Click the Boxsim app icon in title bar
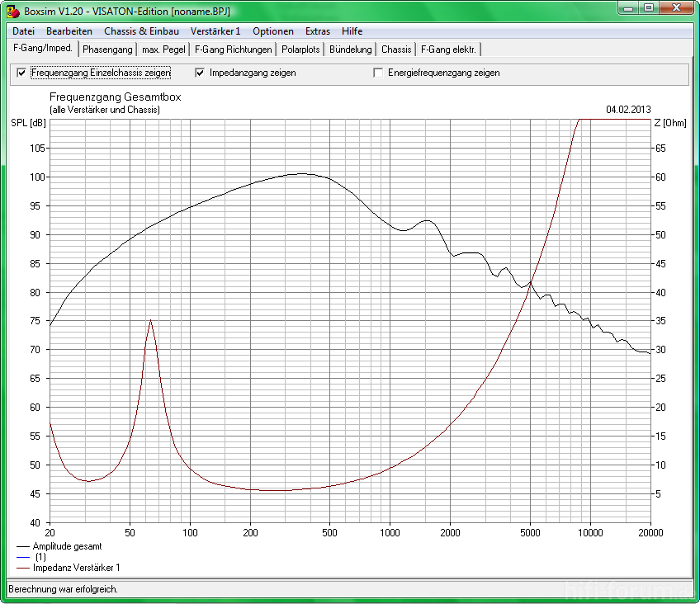This screenshot has height=604, width=700. click(13, 11)
